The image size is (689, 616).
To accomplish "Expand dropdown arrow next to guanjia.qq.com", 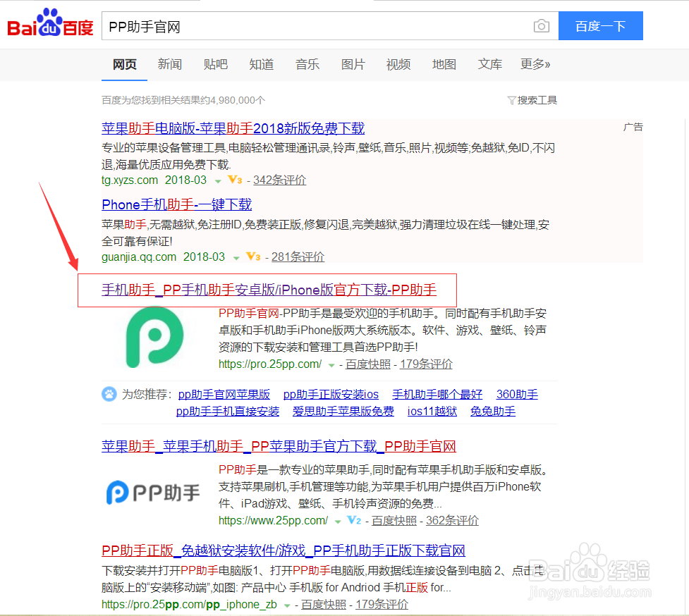I will [x=236, y=258].
